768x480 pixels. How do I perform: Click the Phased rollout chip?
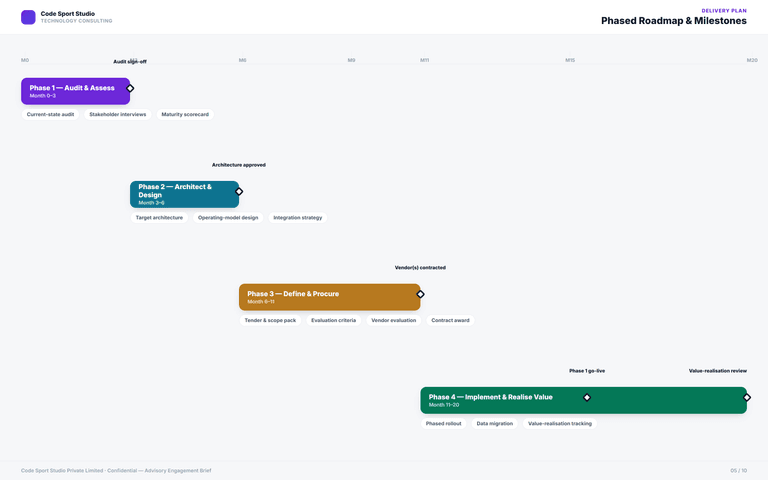click(x=444, y=424)
